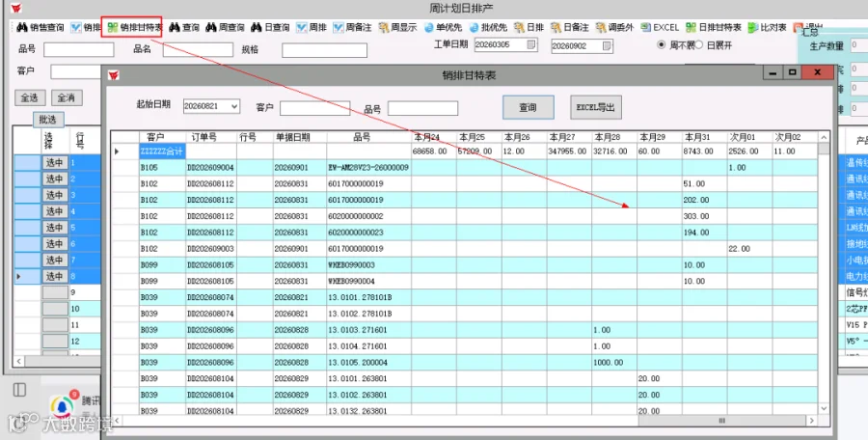Toggle the empty select button for row 10
Screen dimensions: 868x440
tap(55, 309)
